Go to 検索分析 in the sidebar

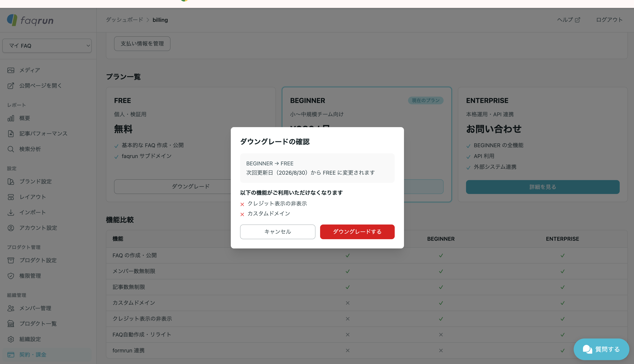(x=47, y=149)
